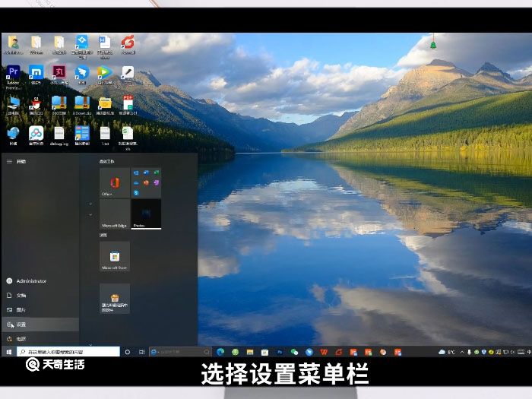This screenshot has width=532, height=399.
Task: Open the Office apps folder tile
Action: 146,182
